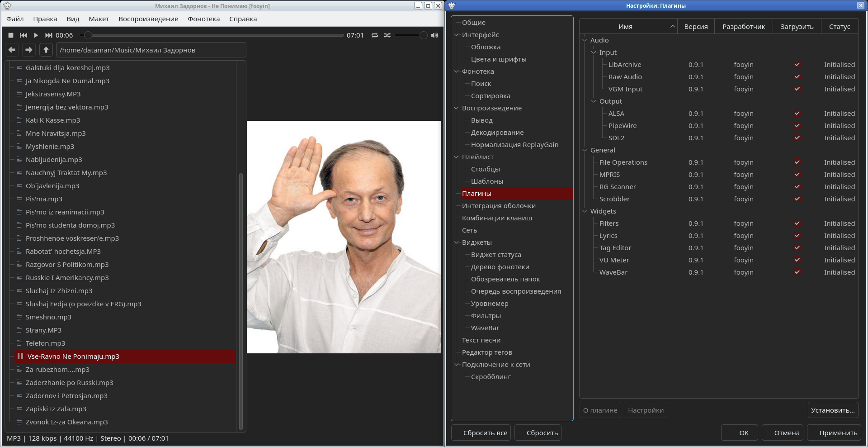This screenshot has height=447, width=868.
Task: Start playback with the play button
Action: coord(36,35)
